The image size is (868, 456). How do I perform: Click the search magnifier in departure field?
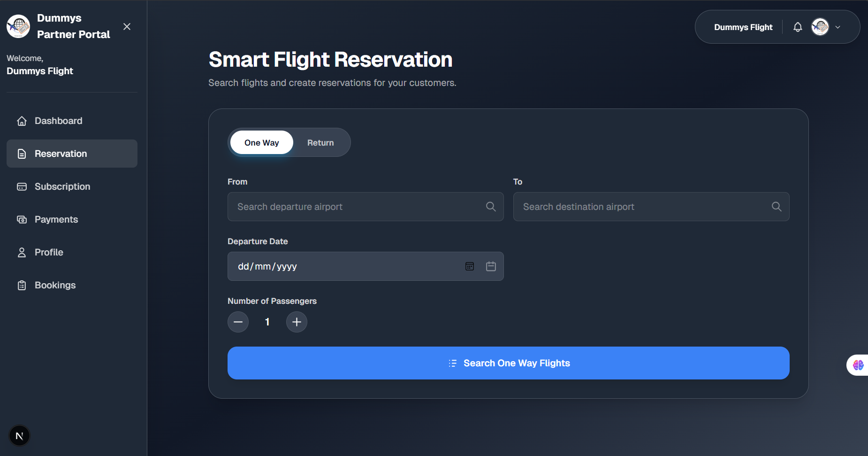(x=491, y=207)
